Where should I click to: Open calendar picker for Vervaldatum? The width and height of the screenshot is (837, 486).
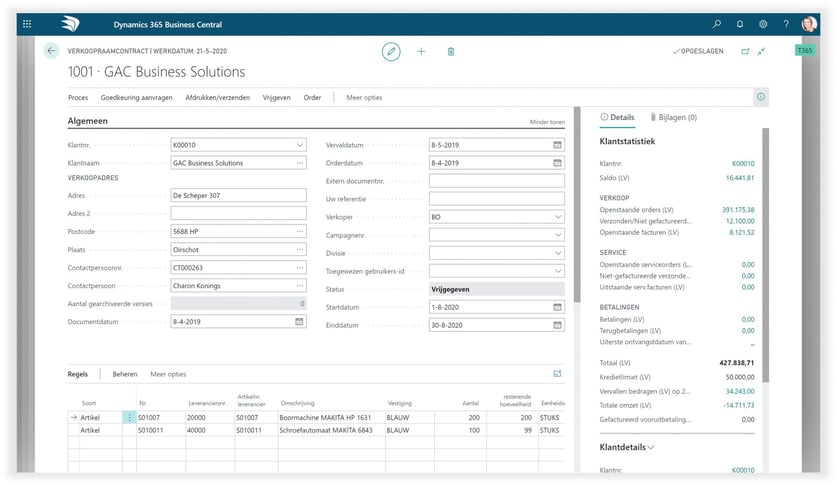(557, 145)
